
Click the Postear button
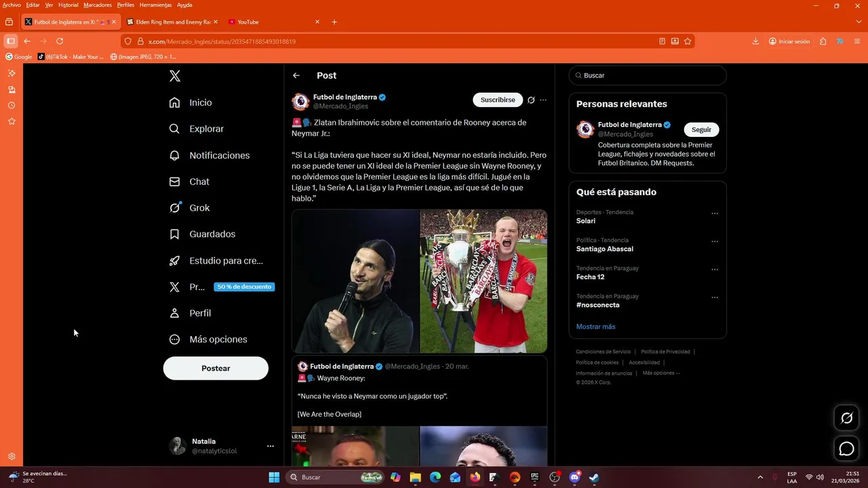tap(216, 368)
